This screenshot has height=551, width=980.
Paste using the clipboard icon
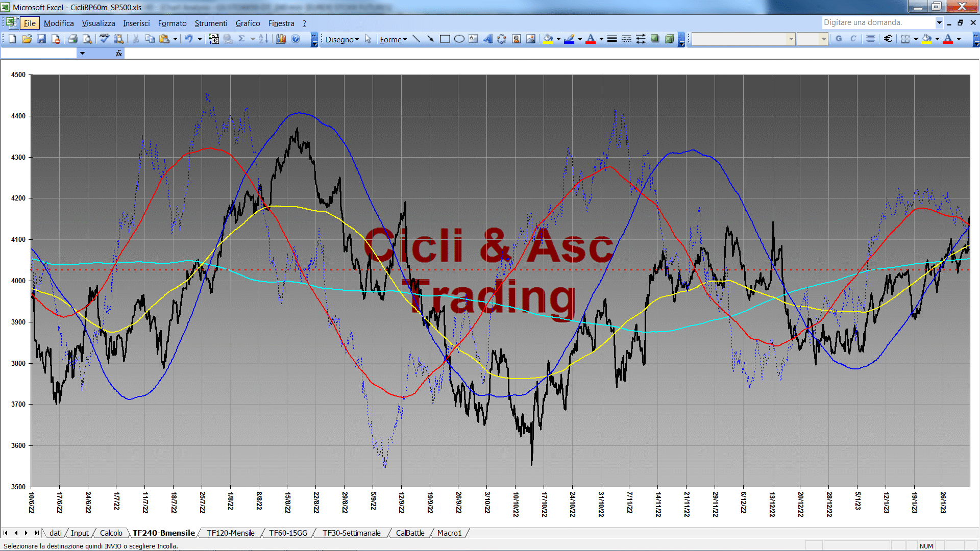click(x=164, y=39)
